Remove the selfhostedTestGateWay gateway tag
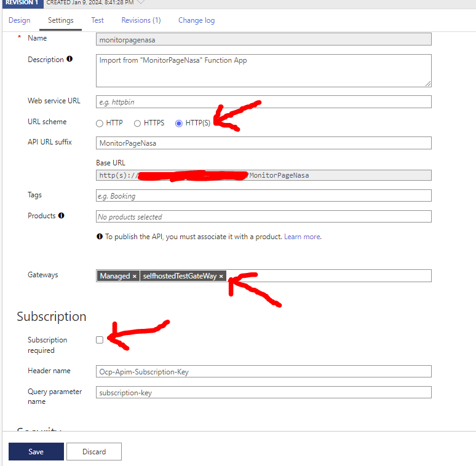This screenshot has width=476, height=466. pyautogui.click(x=221, y=276)
